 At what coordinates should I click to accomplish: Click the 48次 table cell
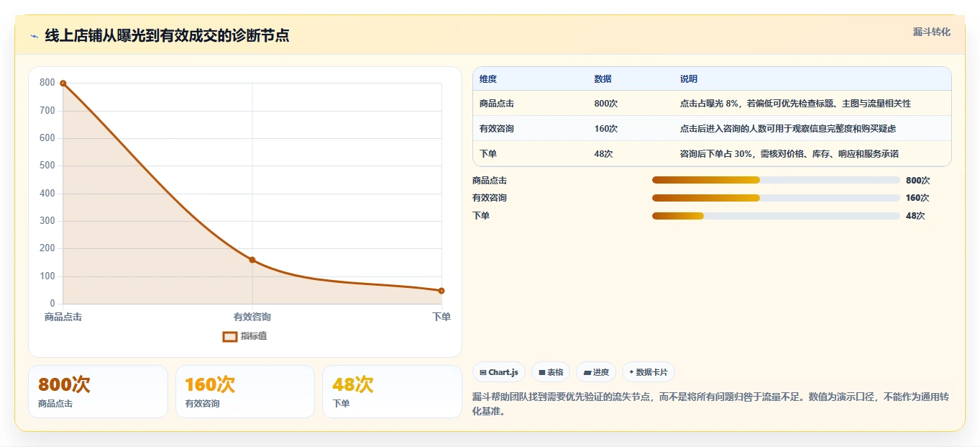604,154
